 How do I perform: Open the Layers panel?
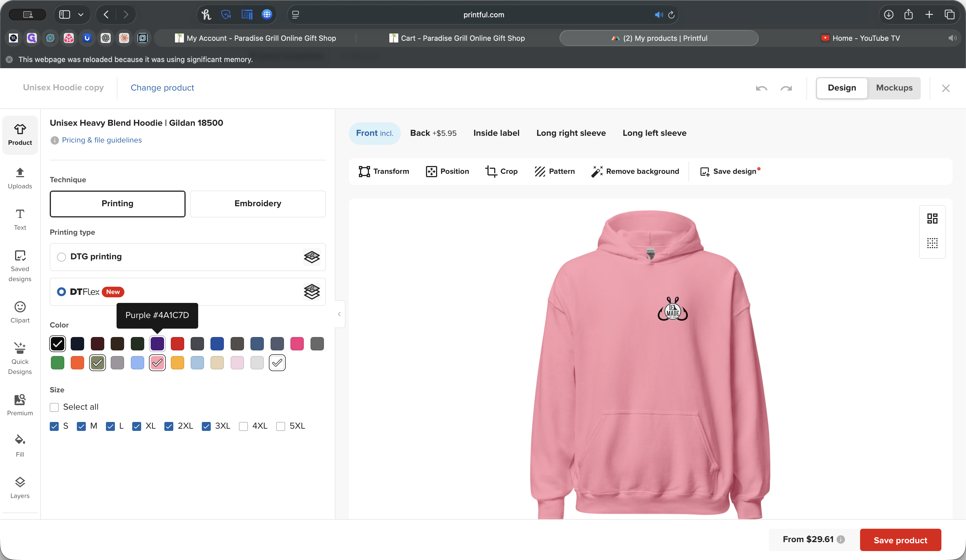(x=20, y=488)
